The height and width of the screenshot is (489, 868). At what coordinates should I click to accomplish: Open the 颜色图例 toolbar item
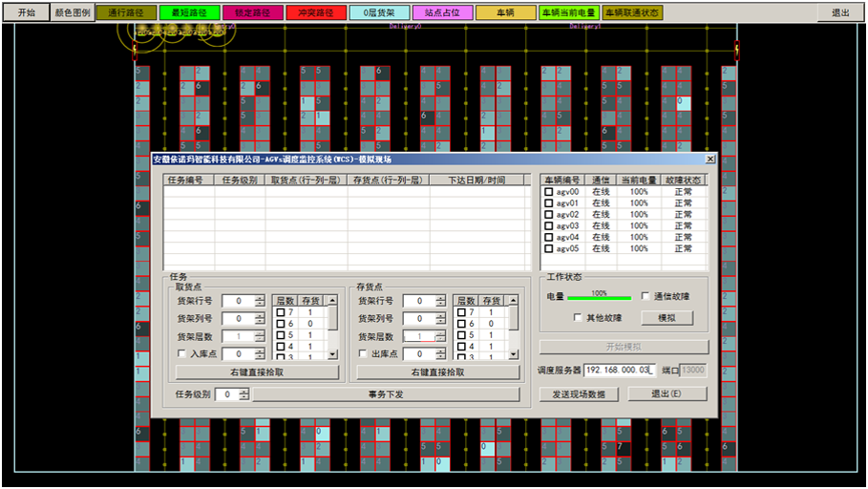click(74, 13)
